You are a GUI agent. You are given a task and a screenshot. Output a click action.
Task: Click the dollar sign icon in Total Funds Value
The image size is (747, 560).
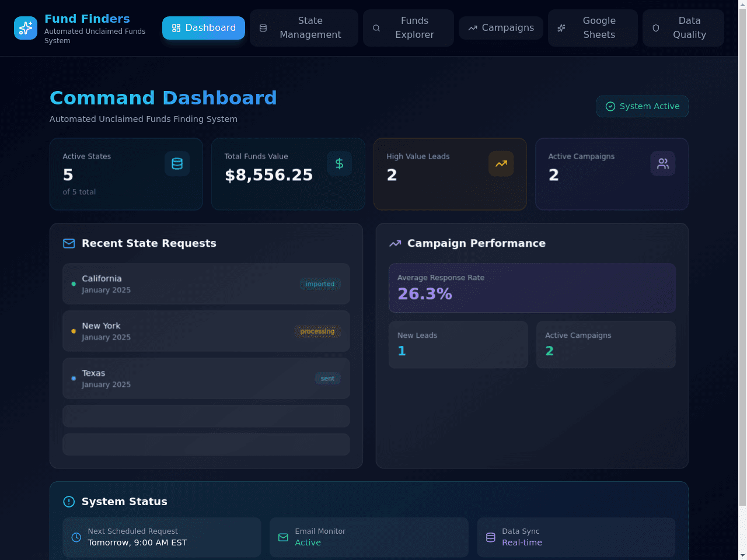(x=339, y=164)
